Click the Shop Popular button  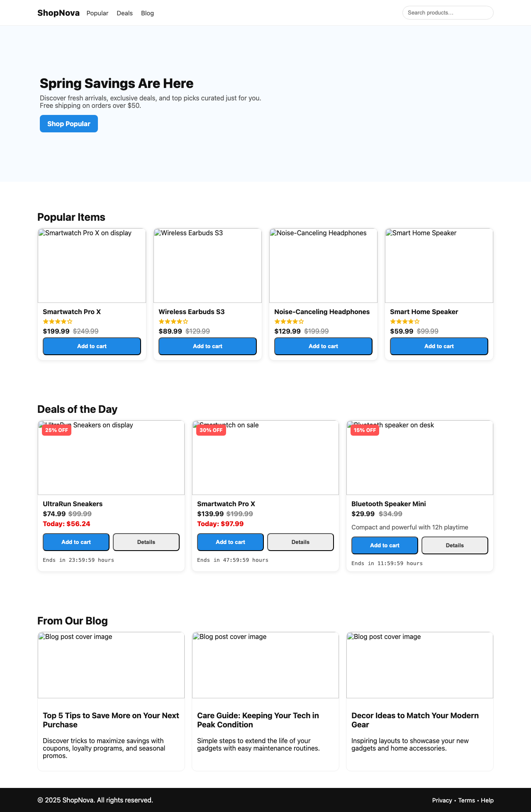[68, 123]
